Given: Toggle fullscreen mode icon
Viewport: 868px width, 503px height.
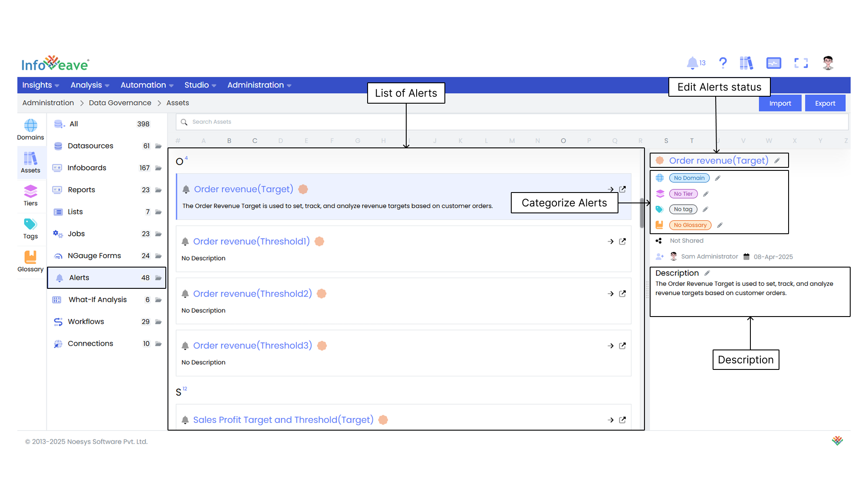Looking at the screenshot, I should (801, 63).
